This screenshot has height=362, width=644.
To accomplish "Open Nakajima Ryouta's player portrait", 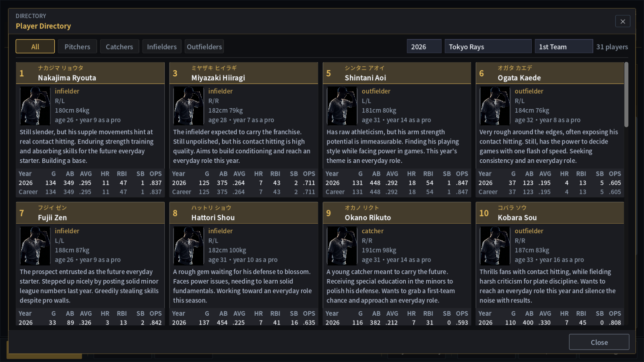I will [x=35, y=106].
